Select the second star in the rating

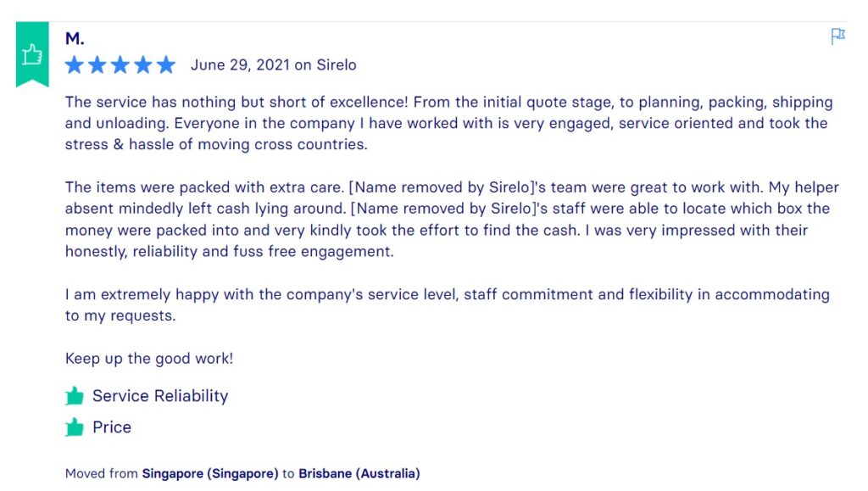97,64
